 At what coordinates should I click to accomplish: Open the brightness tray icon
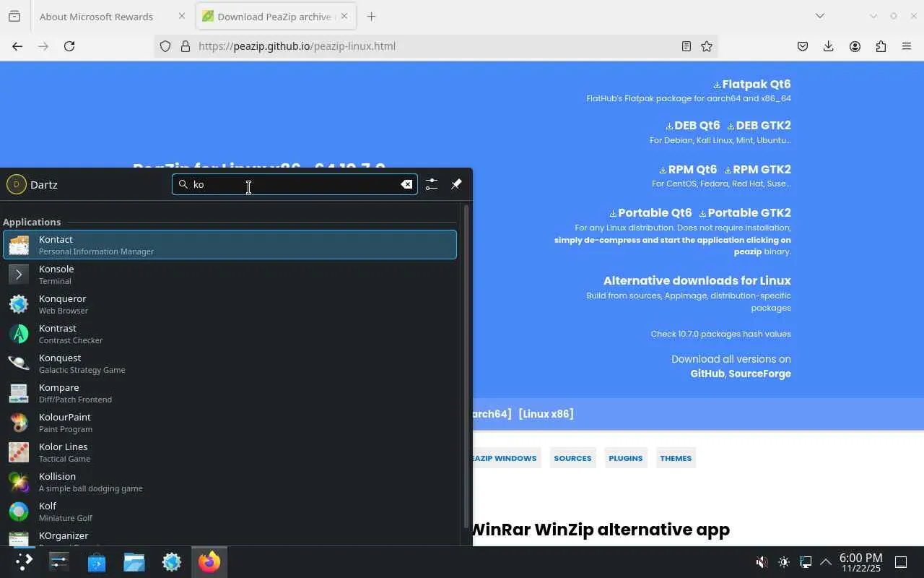pos(784,562)
